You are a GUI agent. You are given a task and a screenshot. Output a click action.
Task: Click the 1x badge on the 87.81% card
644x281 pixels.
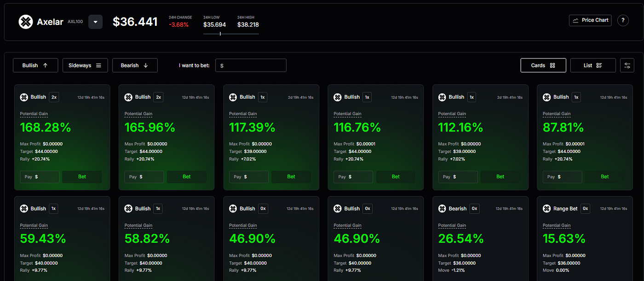click(x=576, y=97)
